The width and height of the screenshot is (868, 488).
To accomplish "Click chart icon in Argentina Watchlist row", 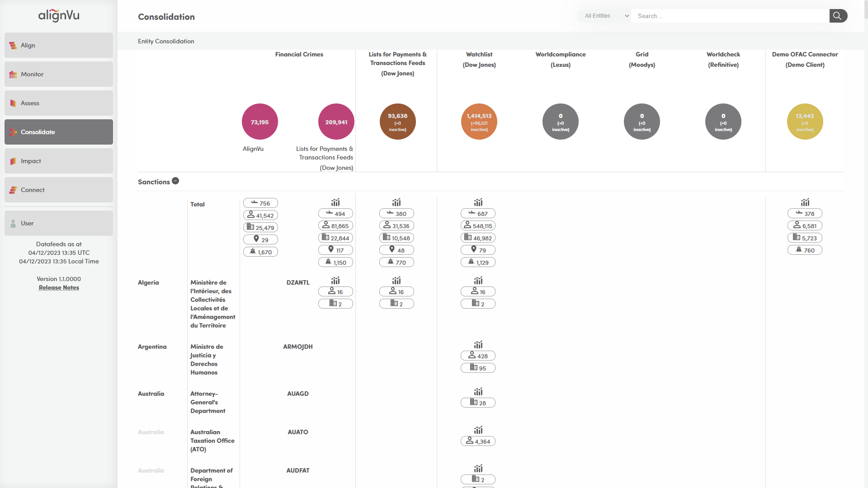I will [478, 344].
